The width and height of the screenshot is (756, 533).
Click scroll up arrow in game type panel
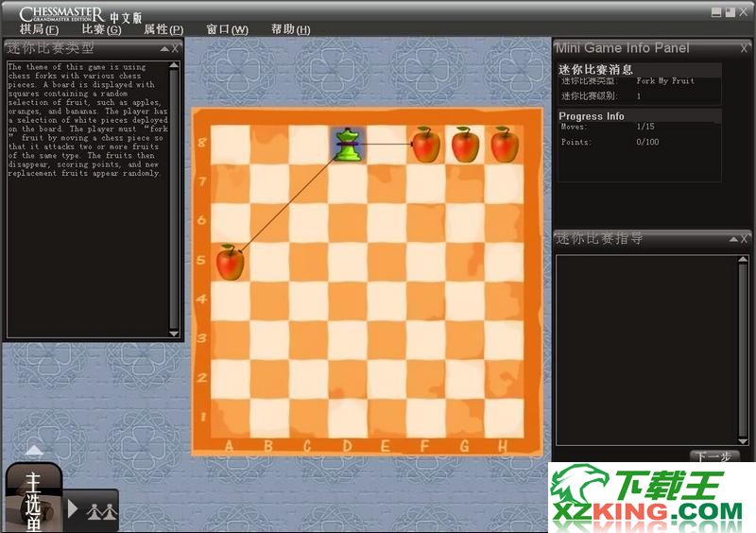click(x=174, y=65)
